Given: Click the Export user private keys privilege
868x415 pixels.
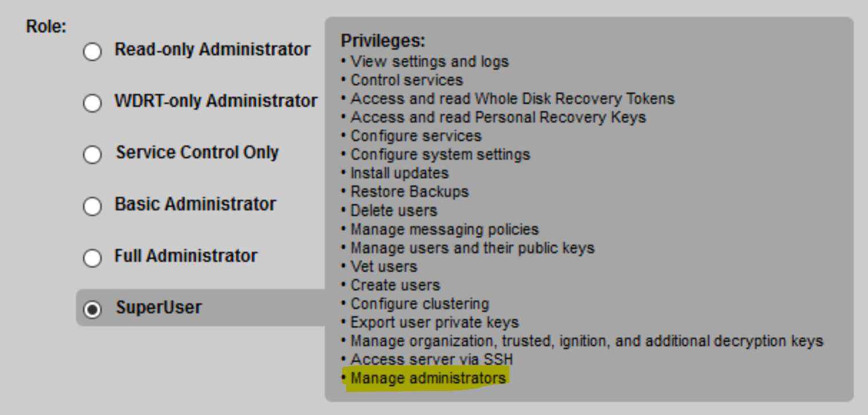Looking at the screenshot, I should [x=434, y=322].
